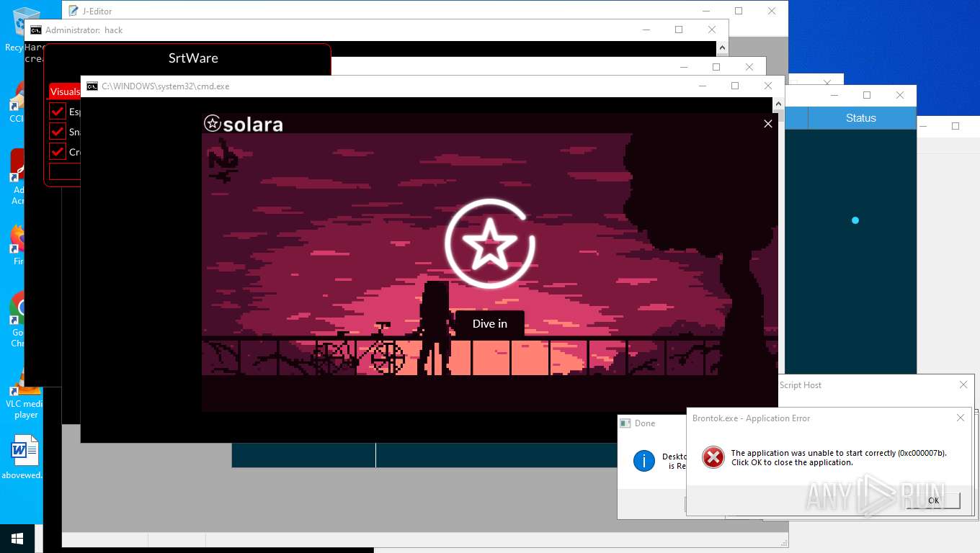This screenshot has height=553, width=980.
Task: Click the 'Script Host' dialog title text
Action: click(x=801, y=385)
